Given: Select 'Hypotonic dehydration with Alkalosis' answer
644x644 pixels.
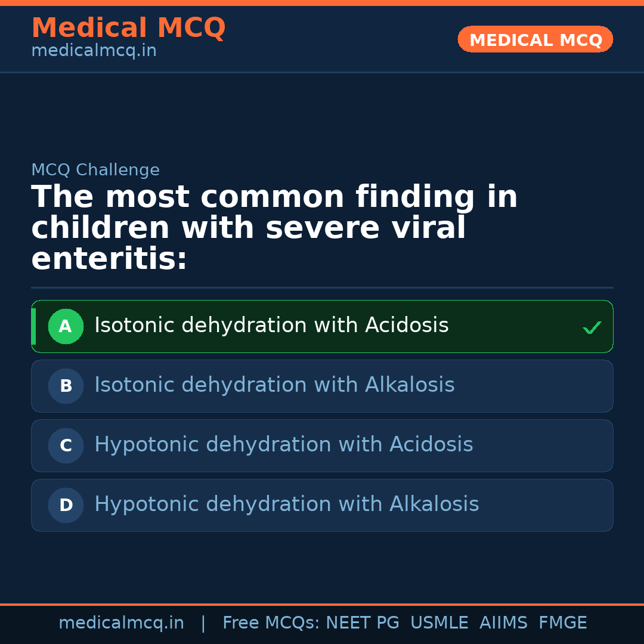Looking at the screenshot, I should pos(286,504).
